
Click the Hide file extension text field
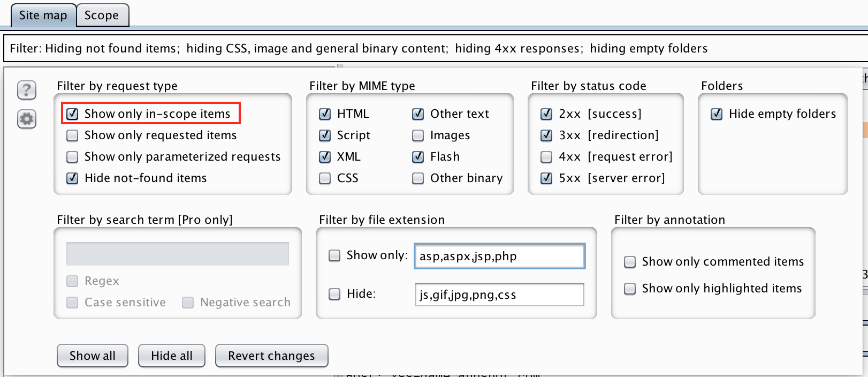coord(499,295)
